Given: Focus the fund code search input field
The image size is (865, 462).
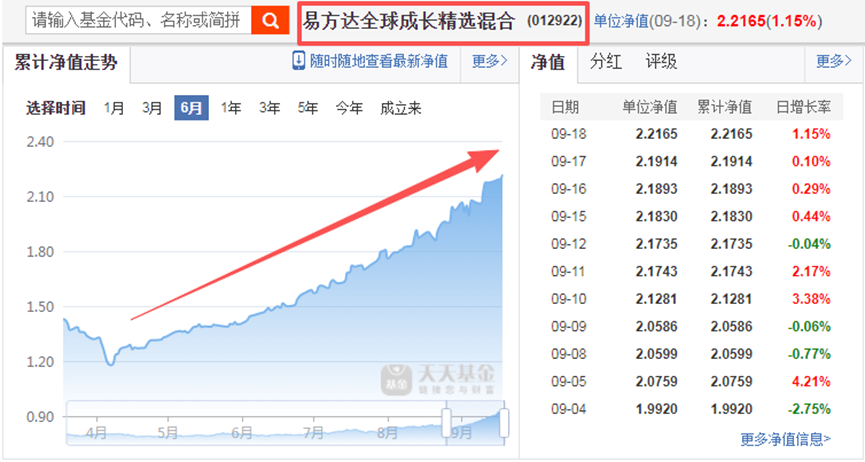Looking at the screenshot, I should [138, 21].
